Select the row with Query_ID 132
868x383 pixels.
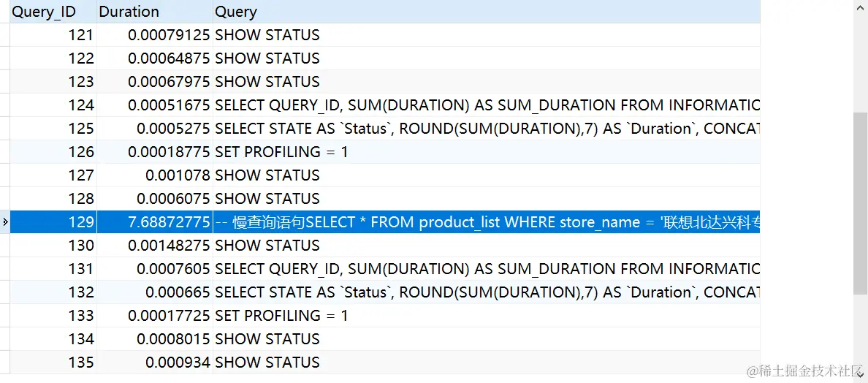coord(385,292)
